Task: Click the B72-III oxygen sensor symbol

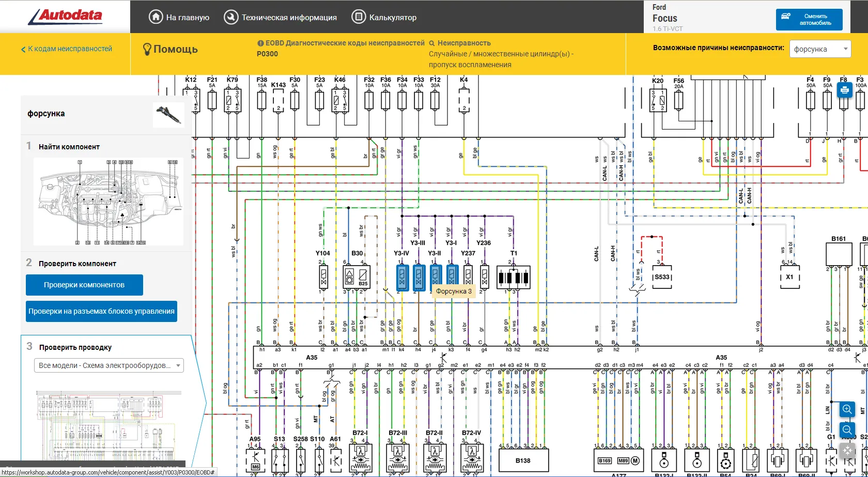Action: tap(398, 459)
